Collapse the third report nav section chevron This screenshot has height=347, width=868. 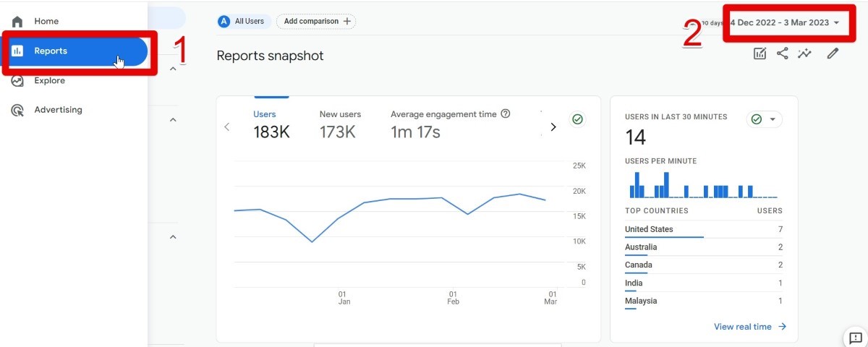[x=173, y=236]
